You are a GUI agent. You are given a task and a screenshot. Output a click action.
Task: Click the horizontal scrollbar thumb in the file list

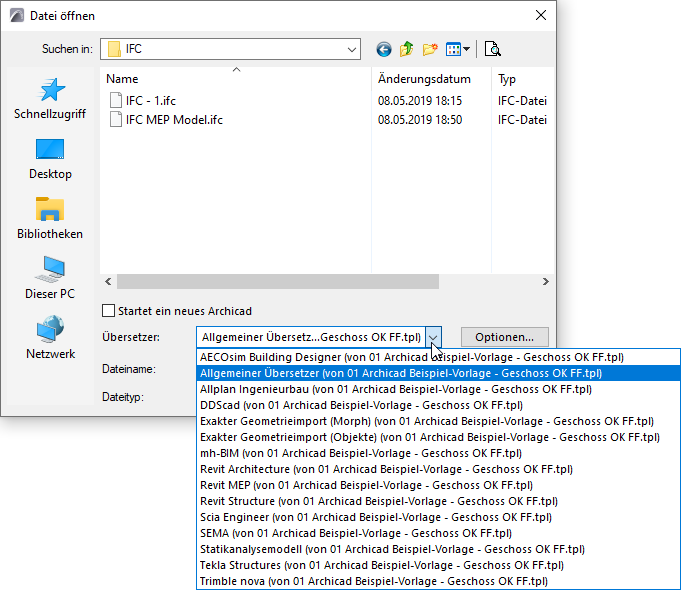click(278, 282)
